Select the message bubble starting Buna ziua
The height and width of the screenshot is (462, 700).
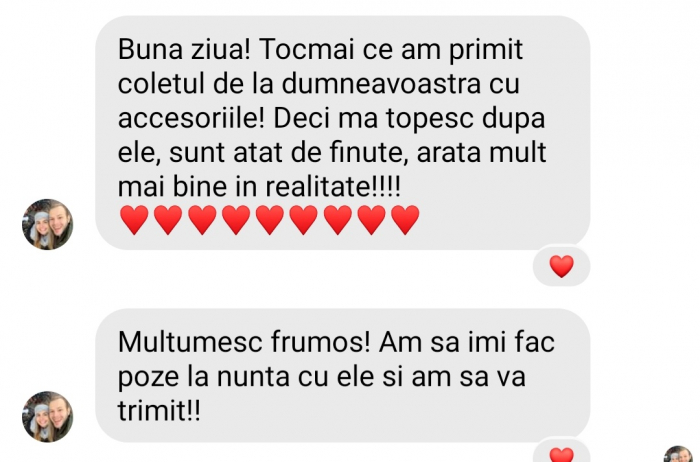coord(343,133)
